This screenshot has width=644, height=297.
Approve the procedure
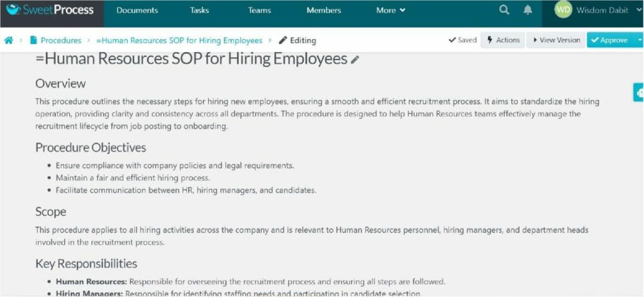pyautogui.click(x=609, y=40)
